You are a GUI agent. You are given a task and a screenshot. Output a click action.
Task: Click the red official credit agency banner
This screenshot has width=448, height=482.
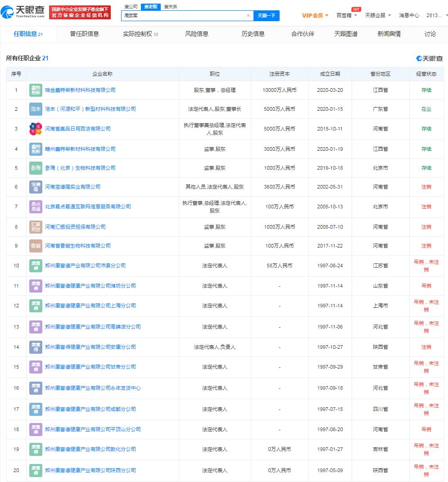coord(80,12)
